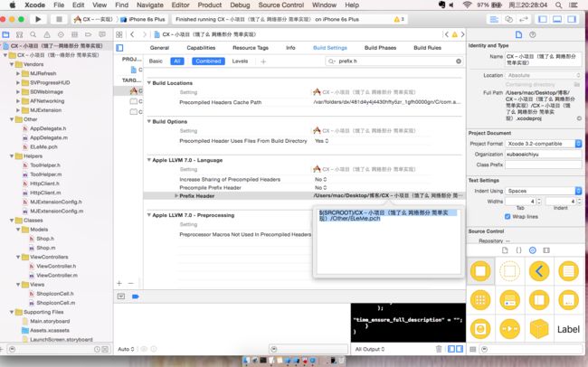Show the File Template library icon

click(x=505, y=250)
